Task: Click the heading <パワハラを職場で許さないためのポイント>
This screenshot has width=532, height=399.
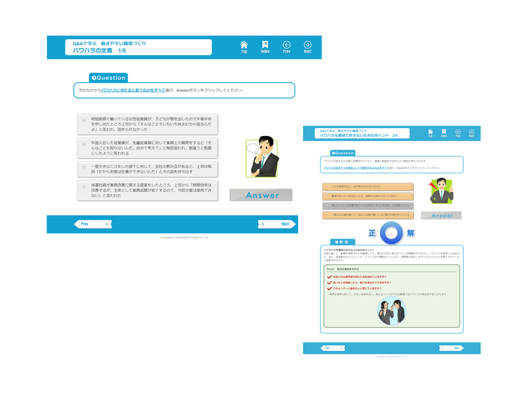Action: [x=349, y=250]
